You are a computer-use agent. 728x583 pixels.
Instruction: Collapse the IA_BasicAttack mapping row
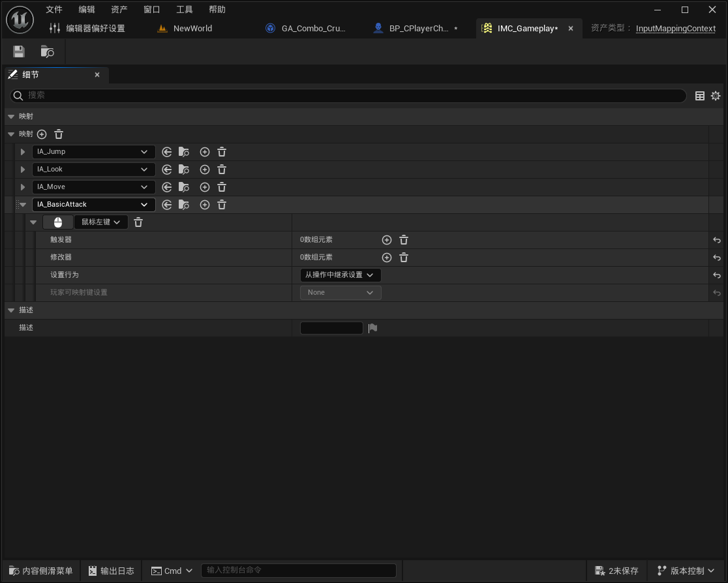[23, 204]
